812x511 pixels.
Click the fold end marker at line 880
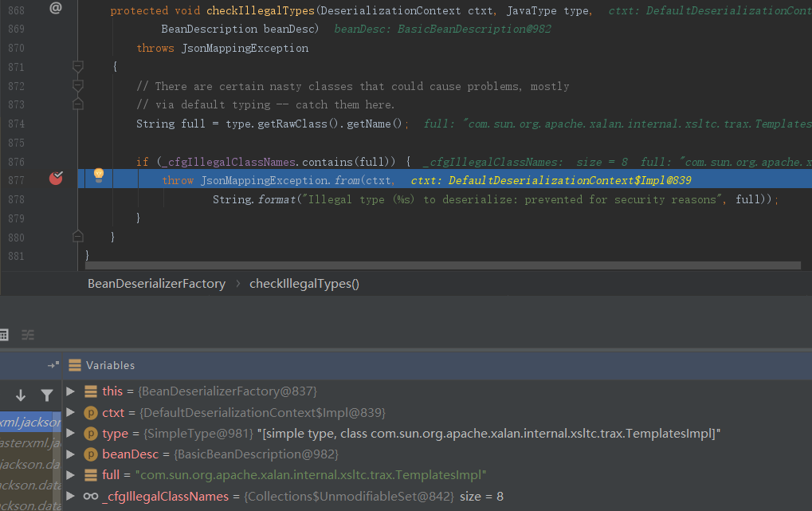(78, 236)
